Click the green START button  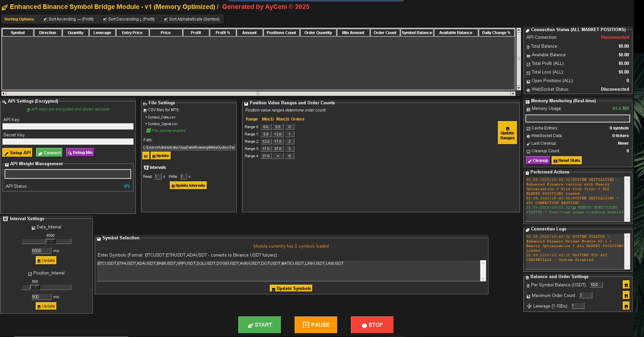click(x=260, y=325)
